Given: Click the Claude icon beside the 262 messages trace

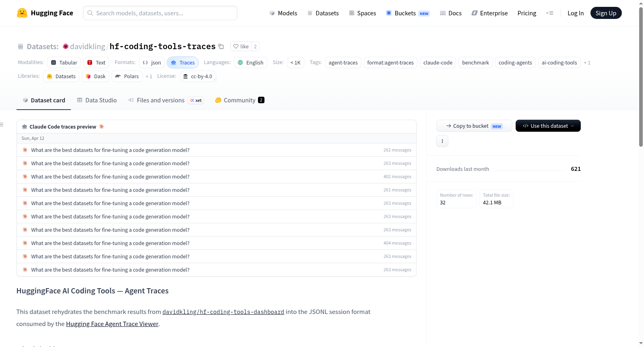Looking at the screenshot, I should click(x=25, y=150).
